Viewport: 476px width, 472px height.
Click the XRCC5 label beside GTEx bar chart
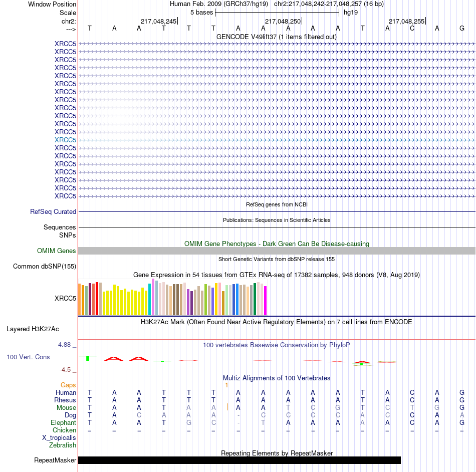point(65,298)
